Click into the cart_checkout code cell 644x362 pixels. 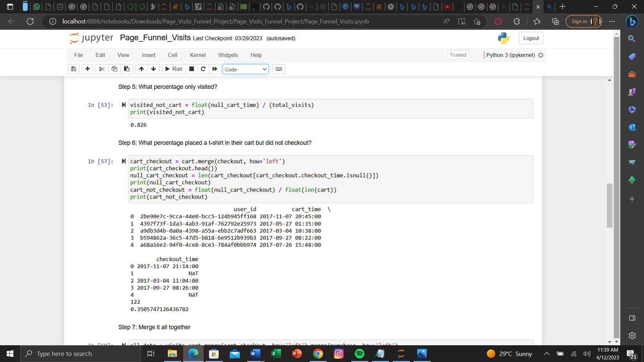pyautogui.click(x=331, y=179)
